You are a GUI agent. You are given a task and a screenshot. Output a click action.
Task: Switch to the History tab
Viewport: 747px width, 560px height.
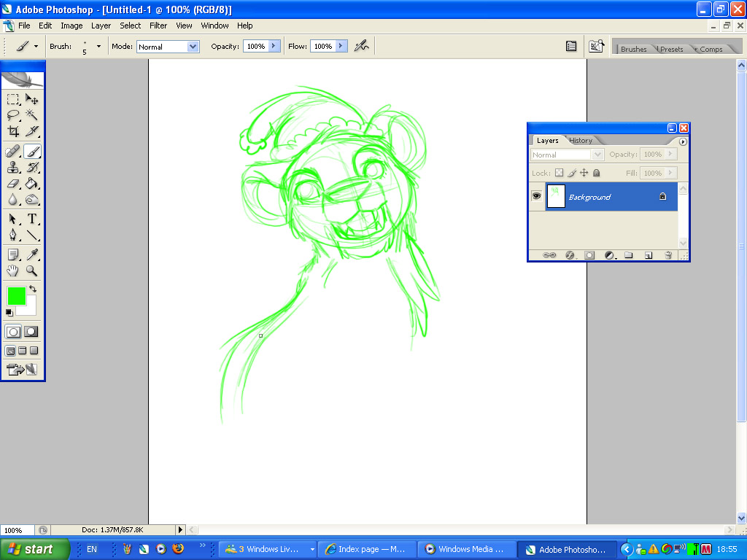click(x=581, y=140)
